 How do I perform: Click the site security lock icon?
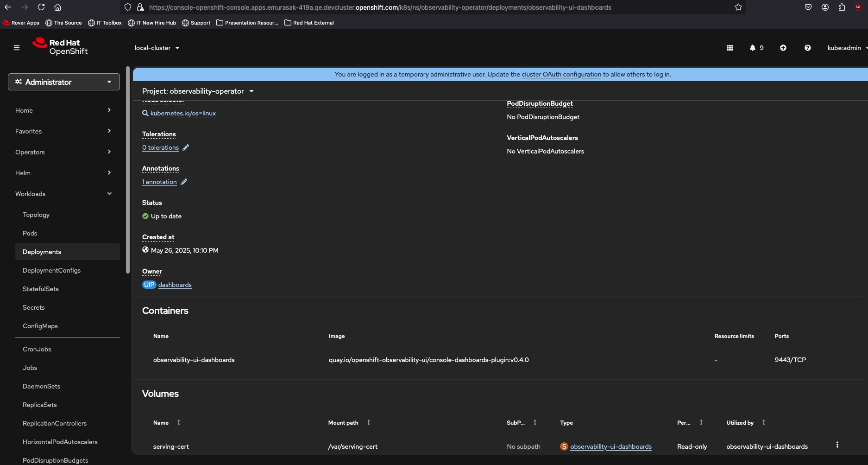[140, 7]
